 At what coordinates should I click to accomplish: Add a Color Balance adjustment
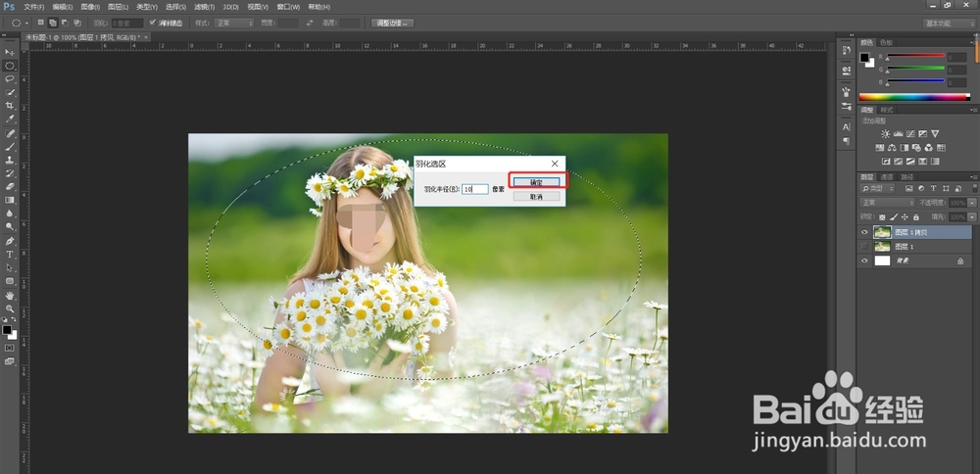coord(892,148)
